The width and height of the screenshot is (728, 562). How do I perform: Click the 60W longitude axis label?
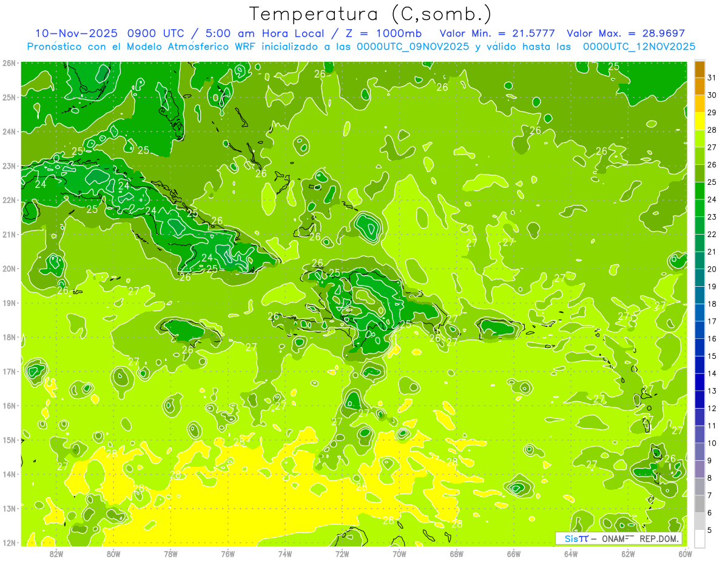(x=685, y=553)
